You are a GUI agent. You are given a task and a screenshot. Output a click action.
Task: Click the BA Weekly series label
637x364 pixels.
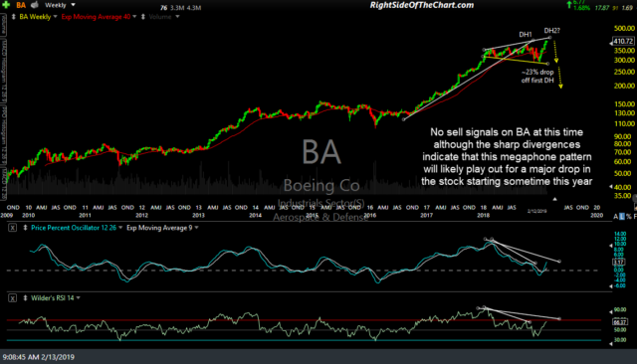(x=35, y=17)
